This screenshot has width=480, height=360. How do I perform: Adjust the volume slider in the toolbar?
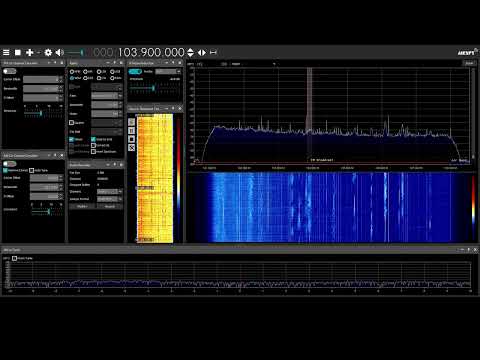tap(76, 52)
